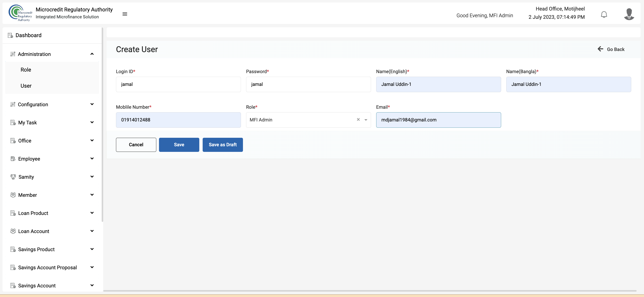644x297 pixels.
Task: Expand the Samity chevron
Action: pyautogui.click(x=92, y=177)
